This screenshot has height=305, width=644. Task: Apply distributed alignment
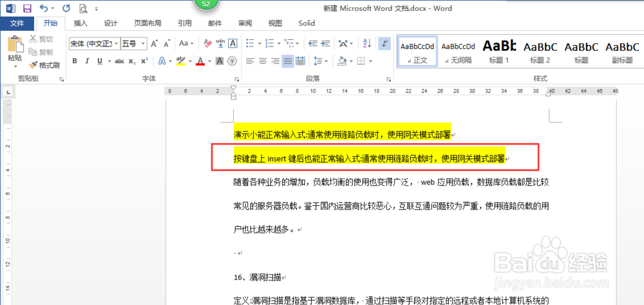[x=300, y=61]
